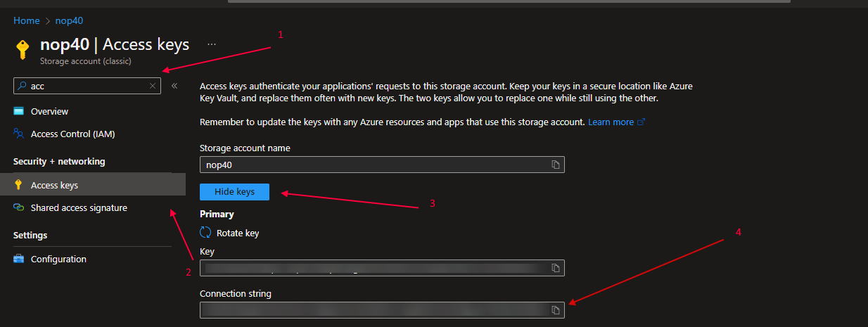Click the Settings section heading

tap(30, 235)
